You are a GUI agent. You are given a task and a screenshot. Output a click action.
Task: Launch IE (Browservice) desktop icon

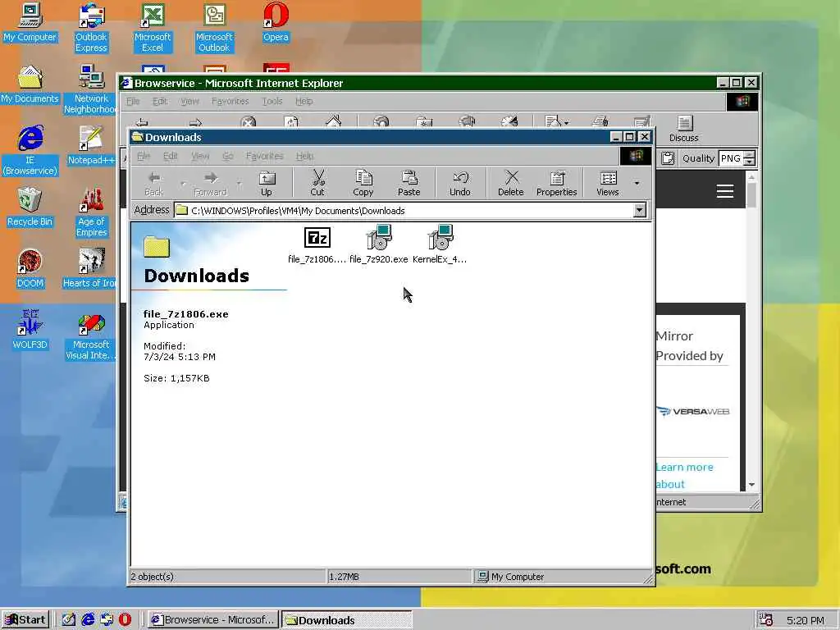click(30, 151)
